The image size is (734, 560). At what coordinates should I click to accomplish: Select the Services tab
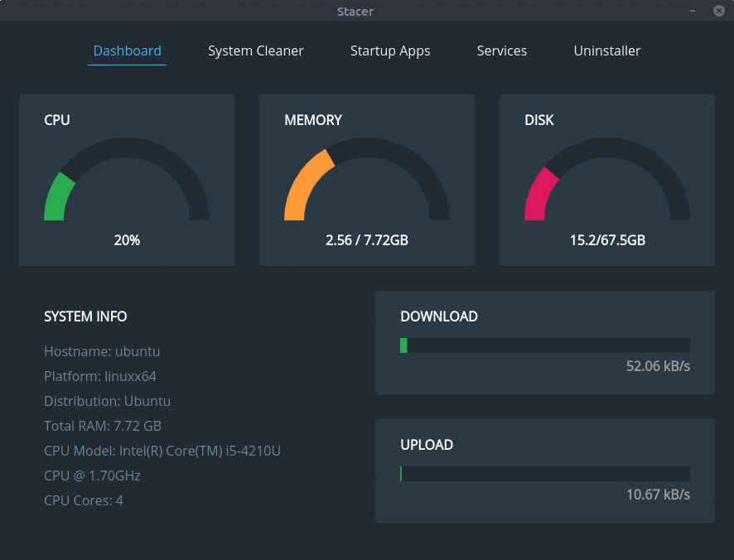501,51
